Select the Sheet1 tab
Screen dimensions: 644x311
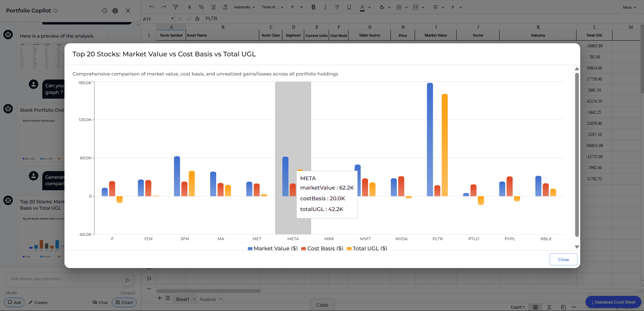(182, 299)
